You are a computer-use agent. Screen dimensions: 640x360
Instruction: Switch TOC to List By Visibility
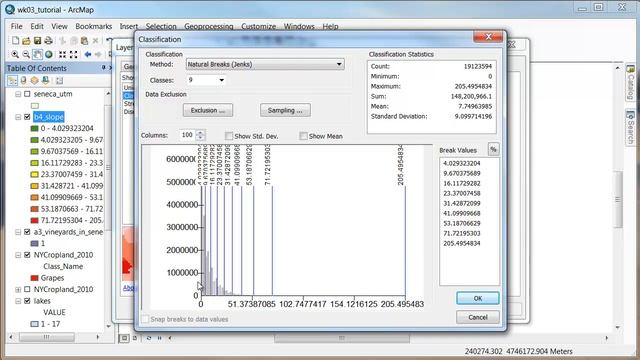(x=35, y=80)
